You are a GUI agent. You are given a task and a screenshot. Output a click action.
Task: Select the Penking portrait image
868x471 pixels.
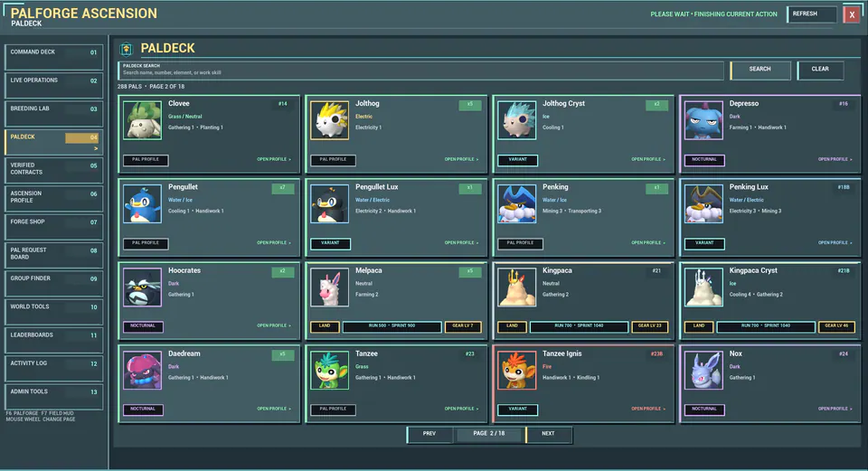(x=517, y=203)
